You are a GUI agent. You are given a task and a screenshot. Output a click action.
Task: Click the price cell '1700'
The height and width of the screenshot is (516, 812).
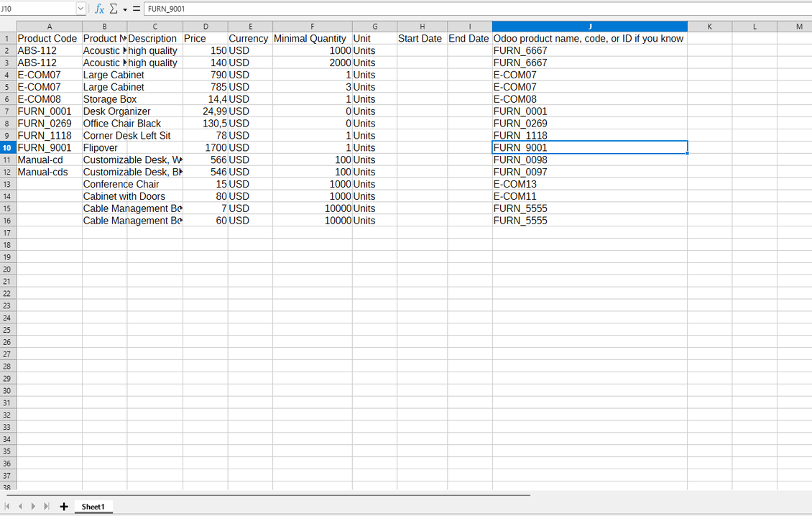coord(205,147)
